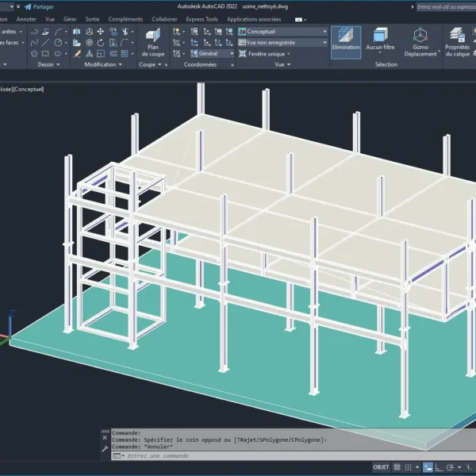Screen dimensions: 476x476
Task: Open the Collaborer ribbon tab
Action: point(164,18)
